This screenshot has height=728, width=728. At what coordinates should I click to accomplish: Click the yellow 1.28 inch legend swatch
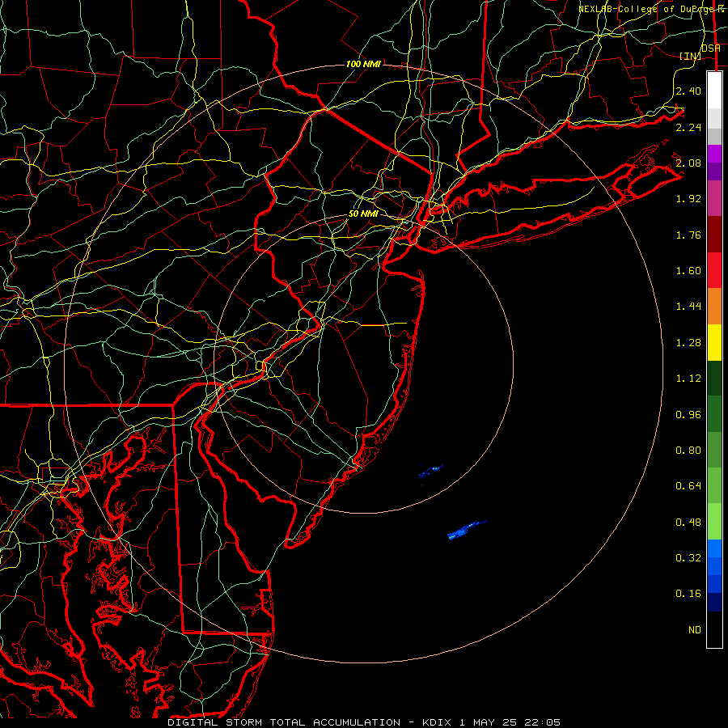[x=714, y=342]
